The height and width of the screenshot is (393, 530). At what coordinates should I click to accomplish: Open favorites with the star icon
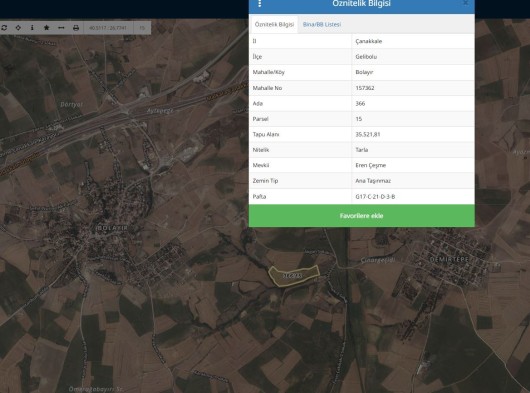pos(47,28)
